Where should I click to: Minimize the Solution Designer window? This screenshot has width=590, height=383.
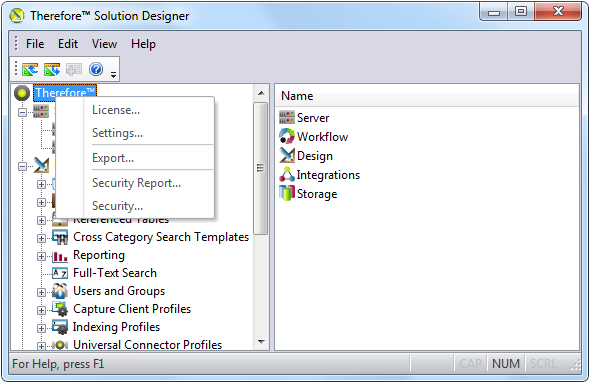coord(494,11)
